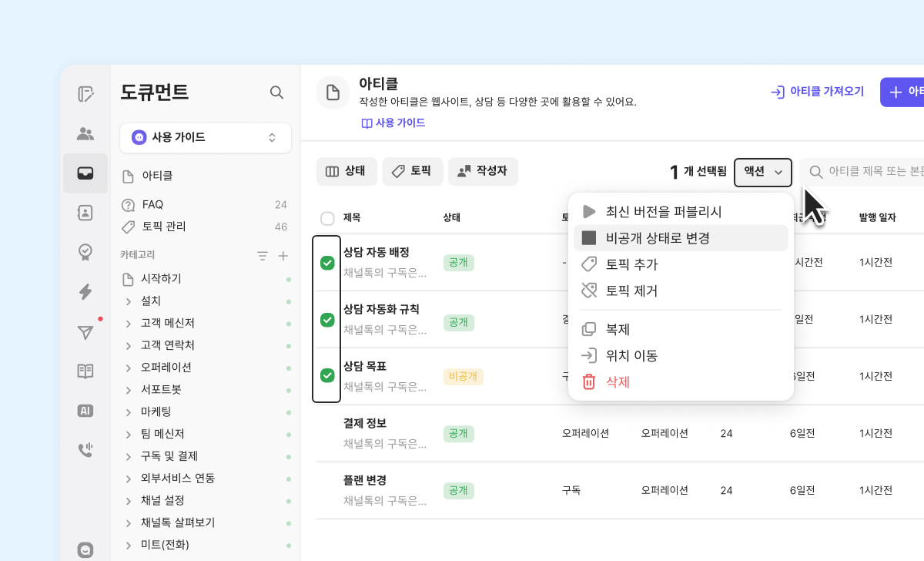Viewport: 924px width, 561px height.
Task: Choose 삭제 from the action menu
Action: (618, 381)
